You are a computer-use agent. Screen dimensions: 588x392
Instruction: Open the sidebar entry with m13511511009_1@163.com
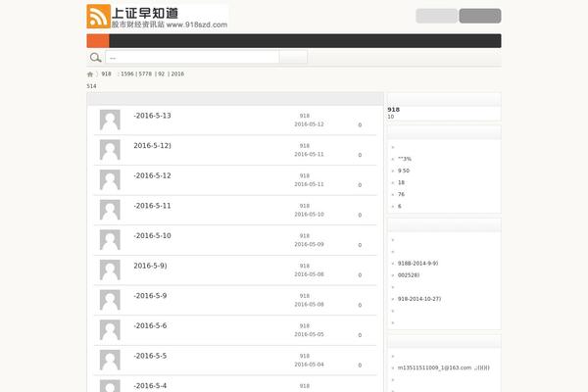[444, 368]
